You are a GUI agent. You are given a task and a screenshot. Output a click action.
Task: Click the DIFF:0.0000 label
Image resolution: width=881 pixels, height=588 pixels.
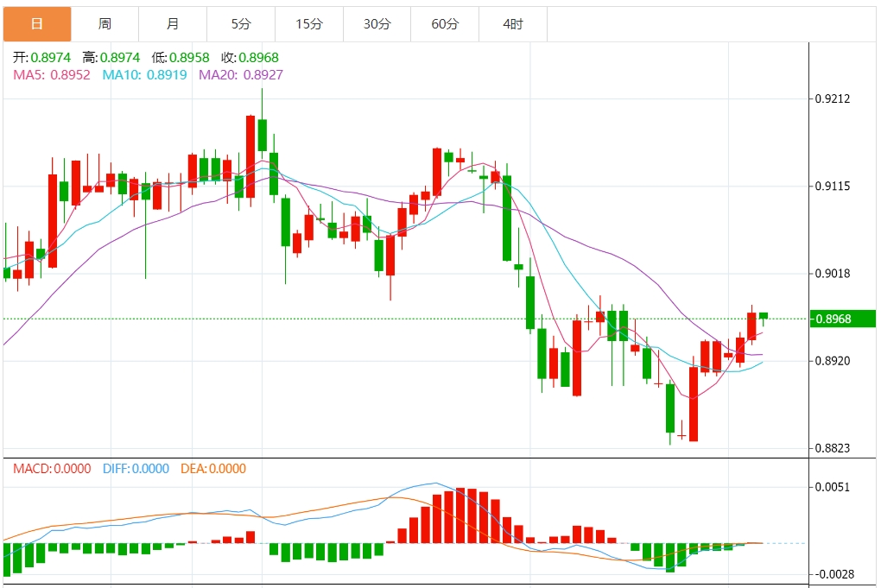tap(136, 468)
